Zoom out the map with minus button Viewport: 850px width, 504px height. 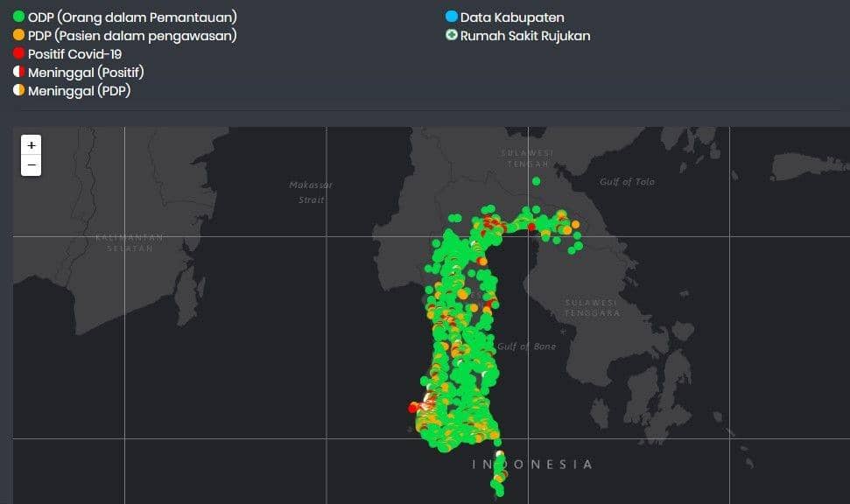click(x=32, y=164)
